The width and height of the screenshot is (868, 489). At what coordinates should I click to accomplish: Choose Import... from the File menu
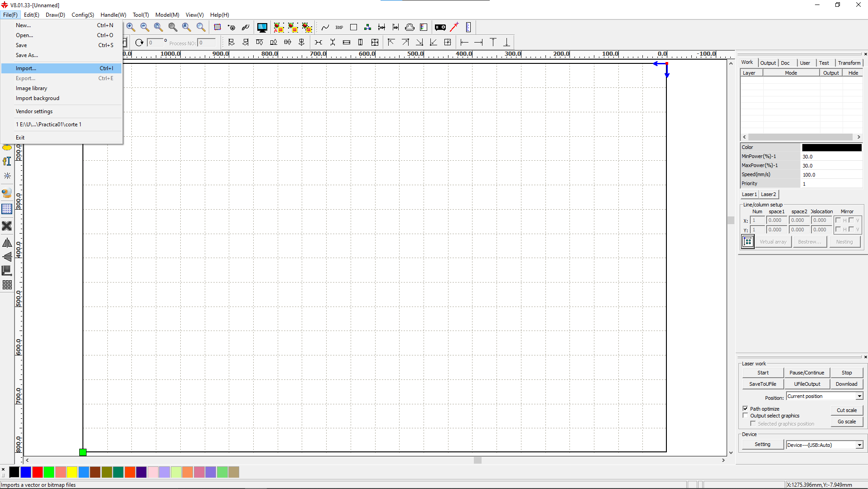61,68
